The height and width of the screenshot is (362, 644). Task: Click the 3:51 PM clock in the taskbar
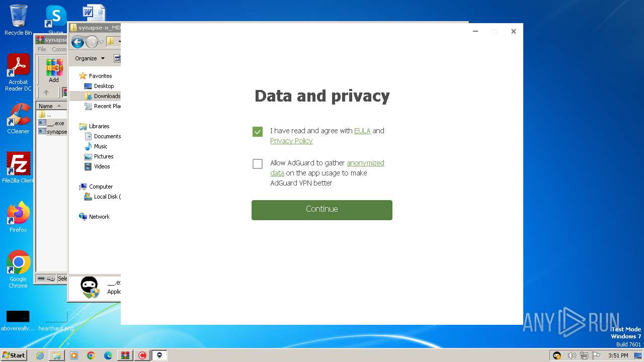[618, 355]
